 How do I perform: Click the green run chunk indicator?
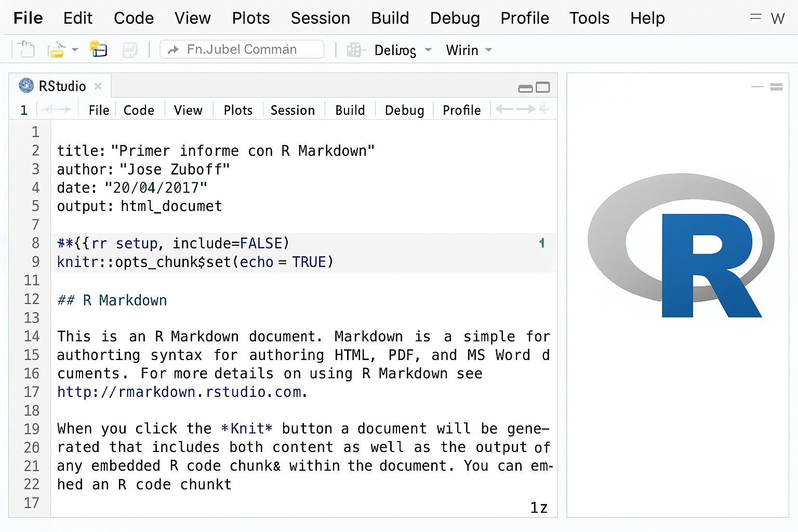pos(542,243)
